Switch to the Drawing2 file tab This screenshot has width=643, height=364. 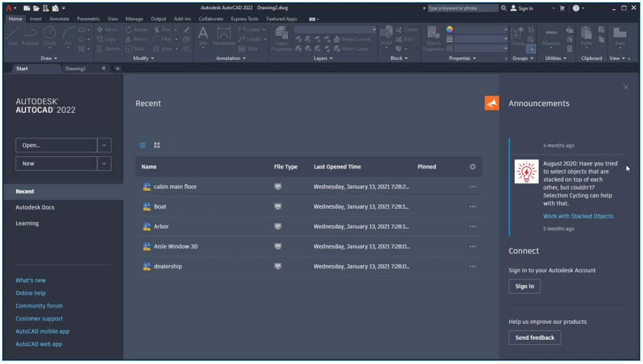click(x=76, y=69)
